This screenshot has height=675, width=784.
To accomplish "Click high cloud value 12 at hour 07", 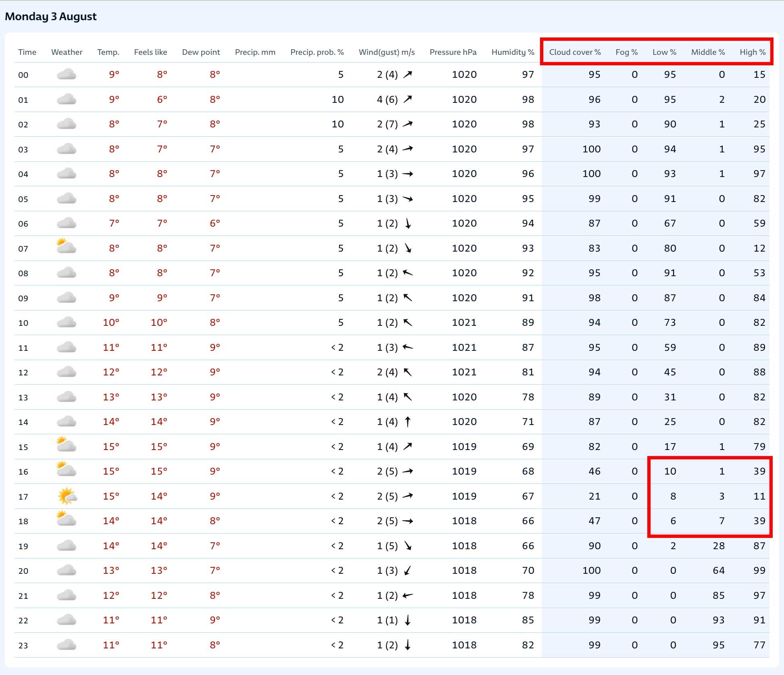I will coord(759,248).
